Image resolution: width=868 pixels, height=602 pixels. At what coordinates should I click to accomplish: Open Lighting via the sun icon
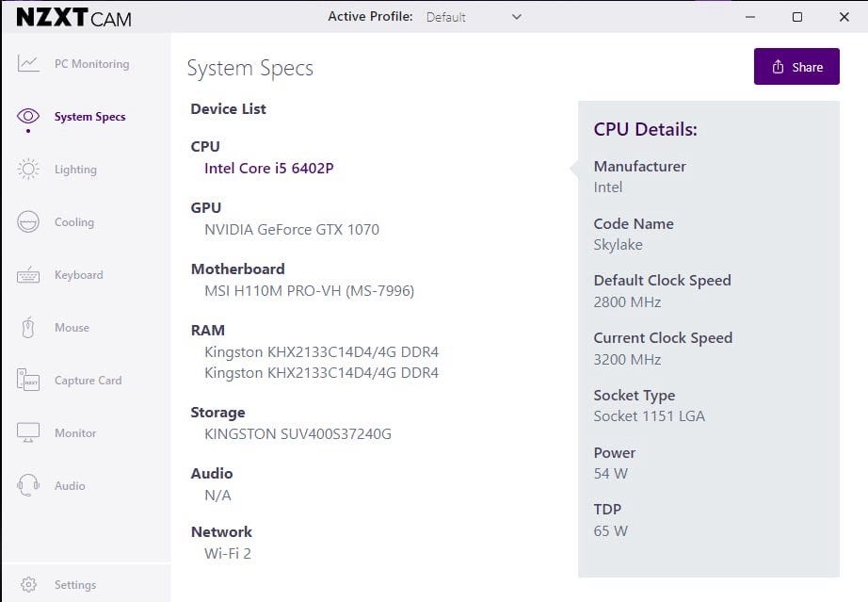[28, 170]
